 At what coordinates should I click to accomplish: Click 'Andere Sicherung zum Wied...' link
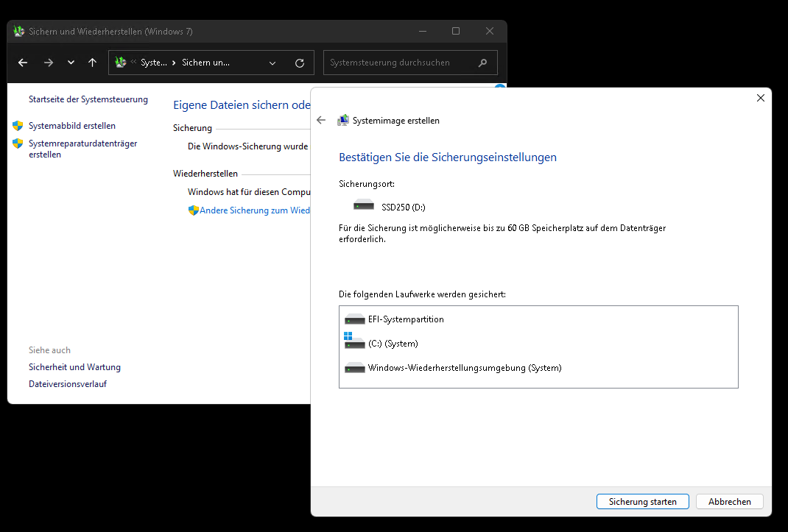click(254, 210)
